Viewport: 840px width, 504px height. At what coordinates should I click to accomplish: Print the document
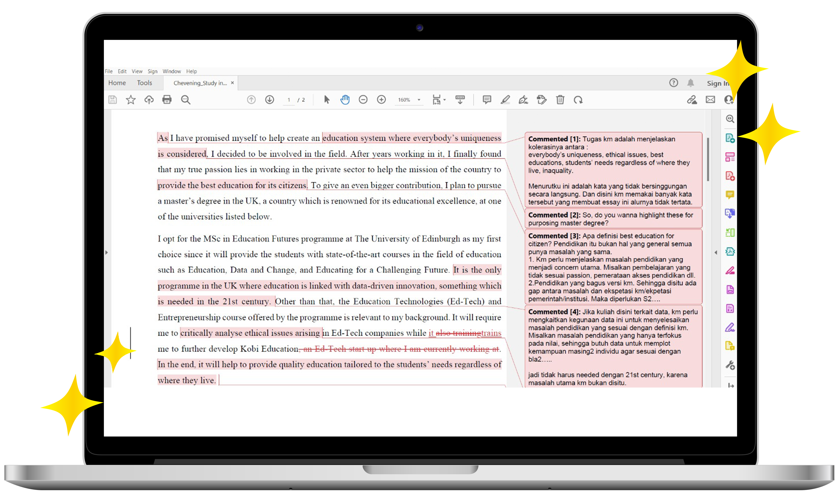click(x=167, y=100)
